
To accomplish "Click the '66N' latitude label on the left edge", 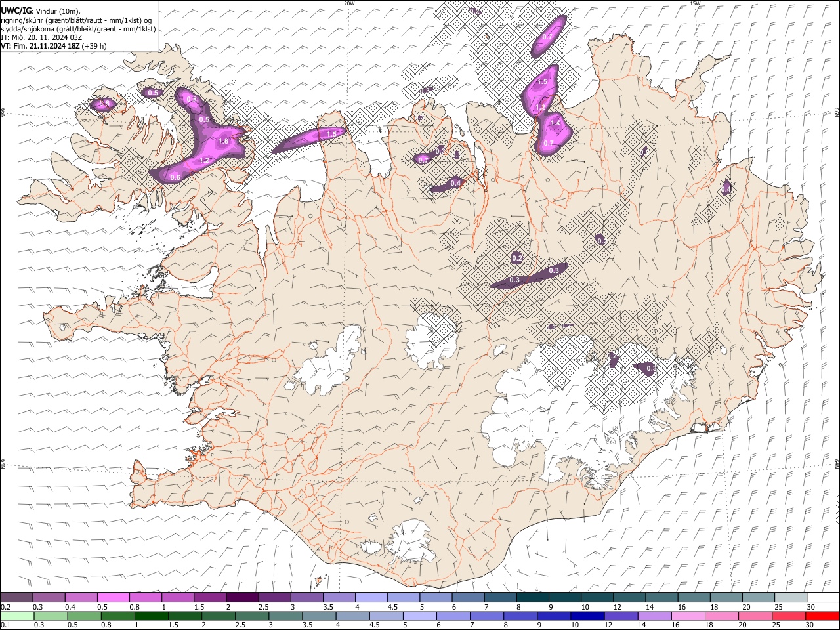I will 3,113.
